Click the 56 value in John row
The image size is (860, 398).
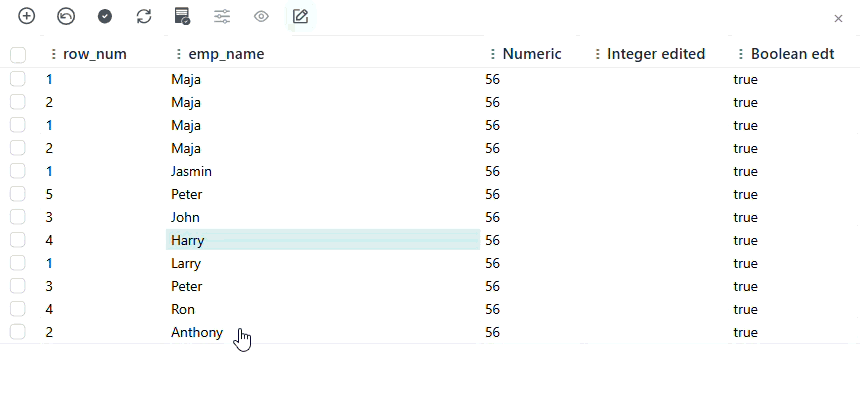493,217
